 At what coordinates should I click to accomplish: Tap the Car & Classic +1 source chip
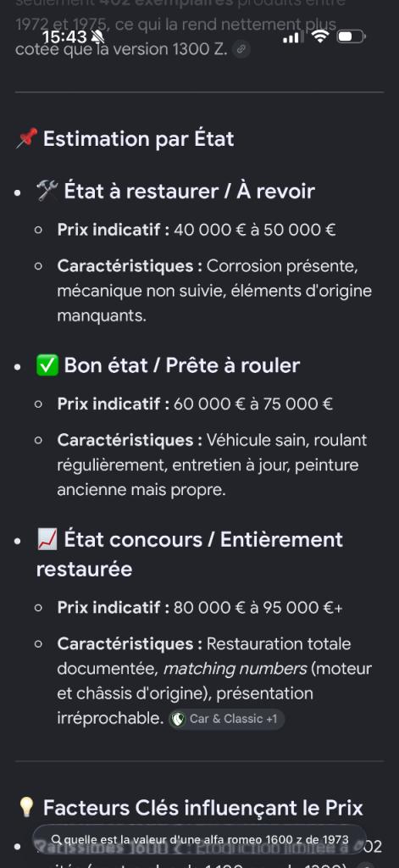(226, 719)
